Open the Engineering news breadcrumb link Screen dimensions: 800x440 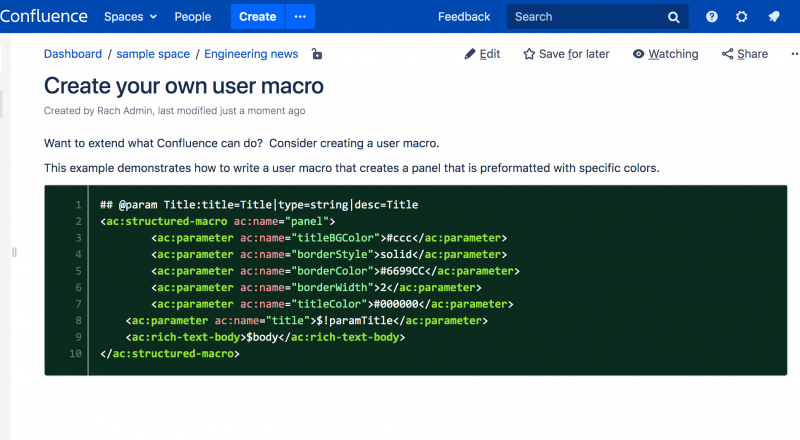[x=251, y=54]
